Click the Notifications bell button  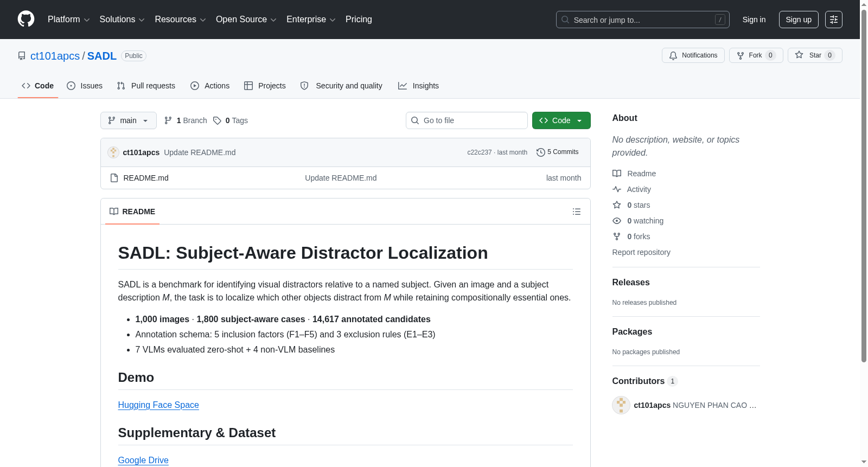(693, 55)
